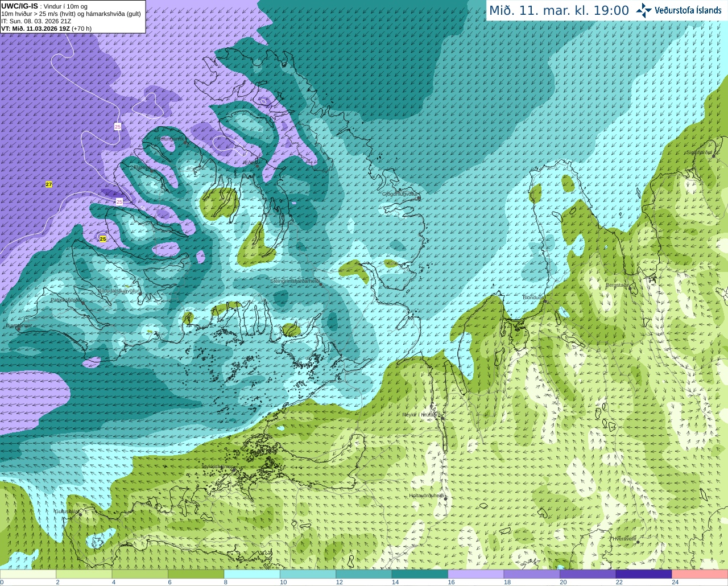Click the Bíldudalsflugvöllur station label
This screenshot has width=728, height=586.
118,291
